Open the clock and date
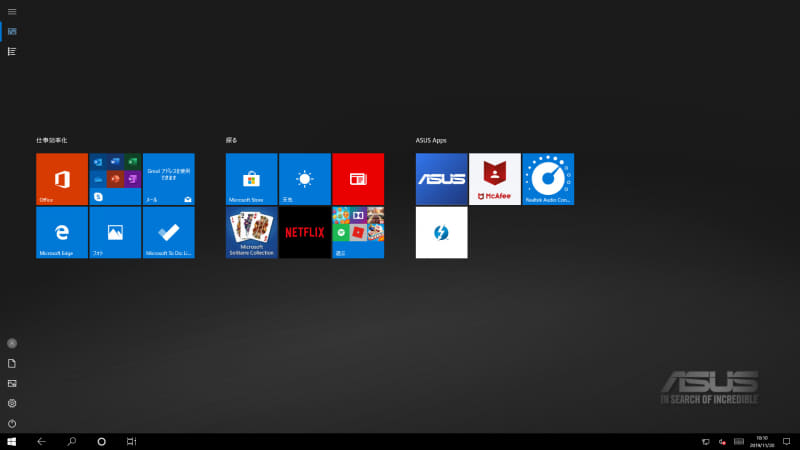 click(762, 442)
